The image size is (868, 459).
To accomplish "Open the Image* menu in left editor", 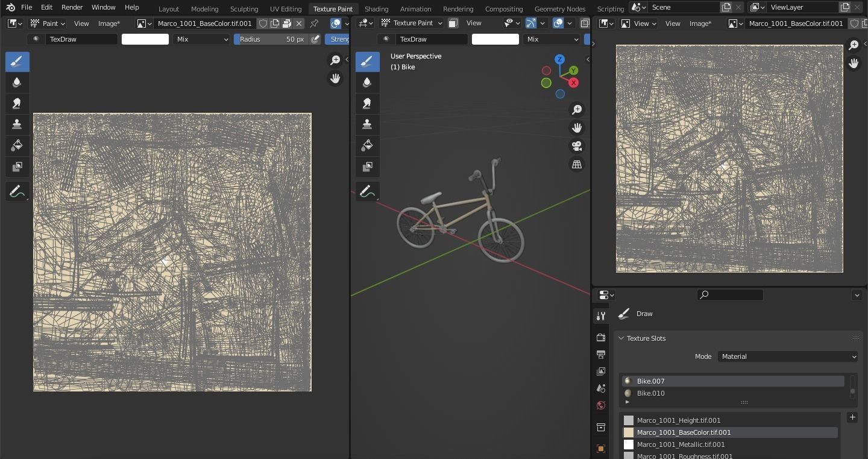I will 109,24.
